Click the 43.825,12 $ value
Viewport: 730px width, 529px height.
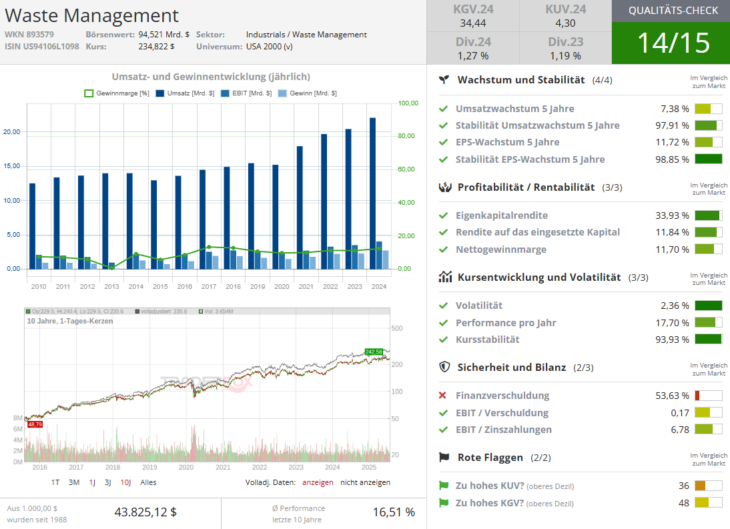[146, 512]
